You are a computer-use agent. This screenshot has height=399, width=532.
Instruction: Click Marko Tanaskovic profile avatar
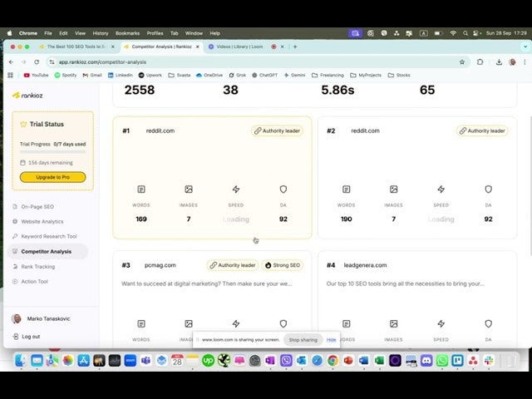pos(17,319)
